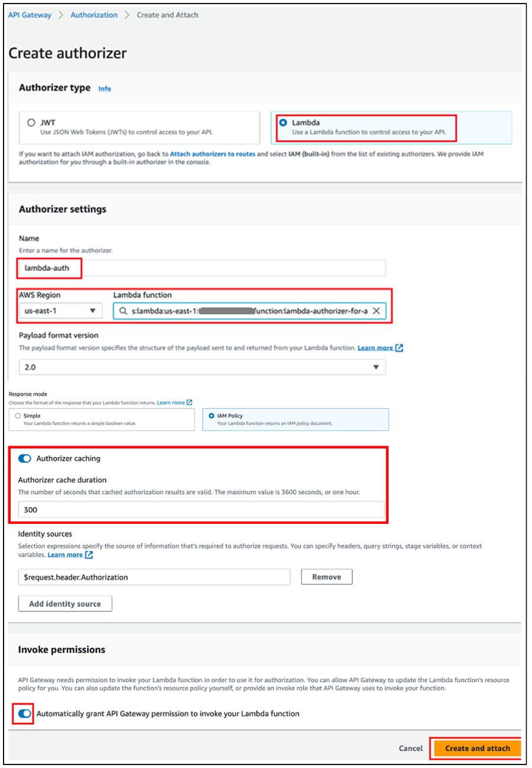Navigate to the Authorization breadcrumb

(94, 15)
